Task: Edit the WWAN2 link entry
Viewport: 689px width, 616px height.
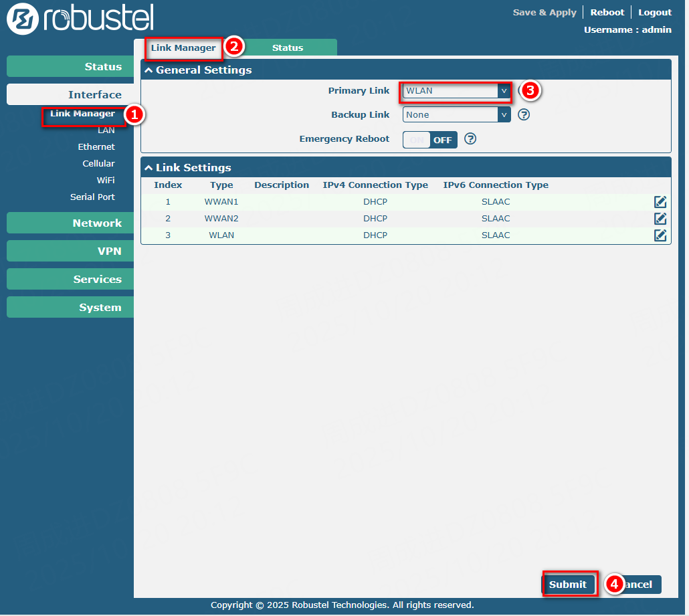Action: [x=660, y=219]
